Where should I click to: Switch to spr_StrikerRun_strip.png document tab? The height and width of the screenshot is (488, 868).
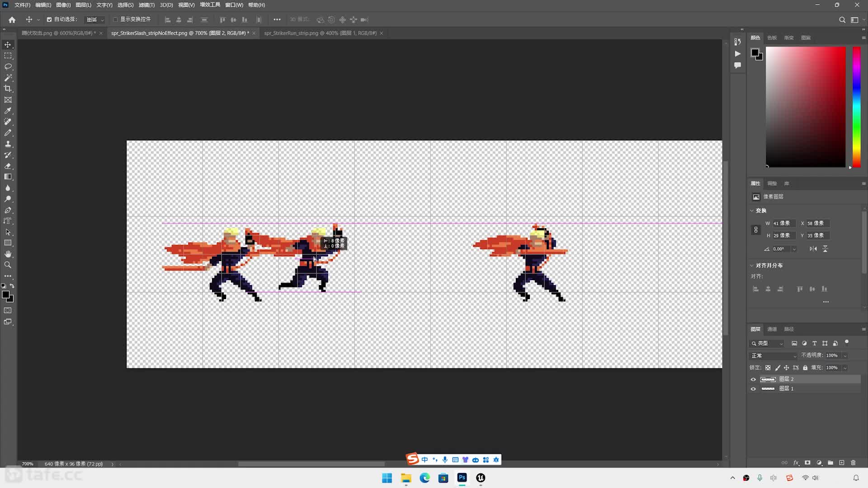click(320, 33)
